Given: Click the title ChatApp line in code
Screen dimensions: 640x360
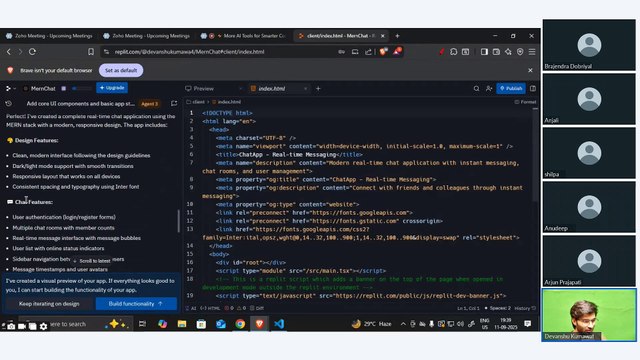Looking at the screenshot, I should 289,155.
